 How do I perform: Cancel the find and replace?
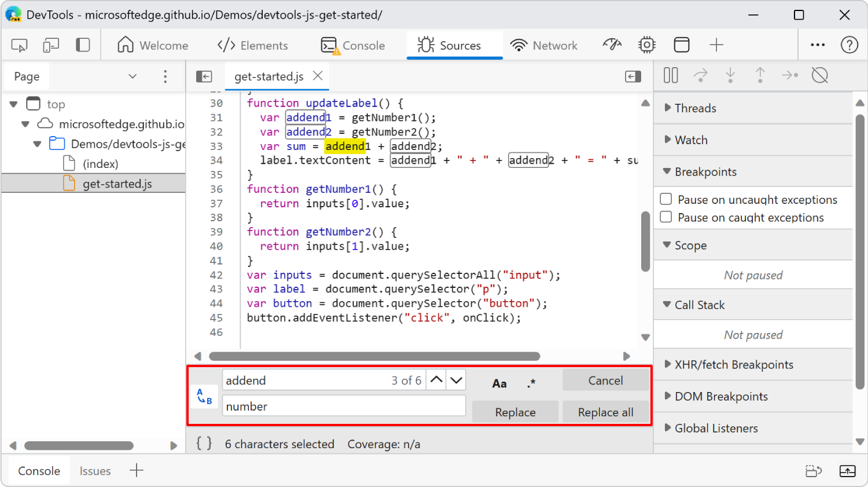click(605, 380)
